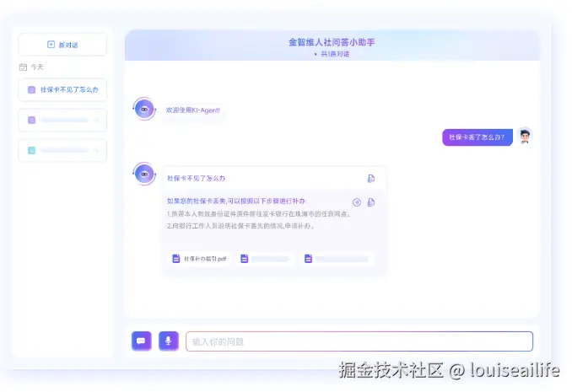
Task: Open the 社保补办指引.pdf attachment
Action: tap(200, 259)
